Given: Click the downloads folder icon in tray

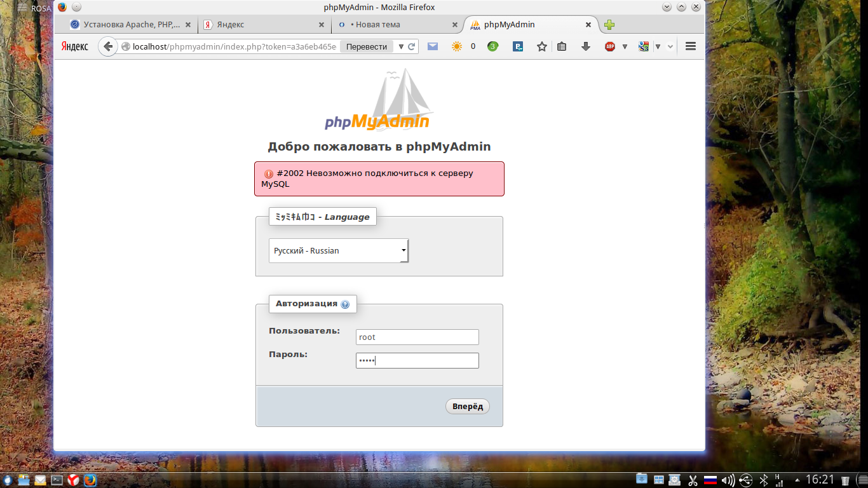Looking at the screenshot, I should (642, 480).
